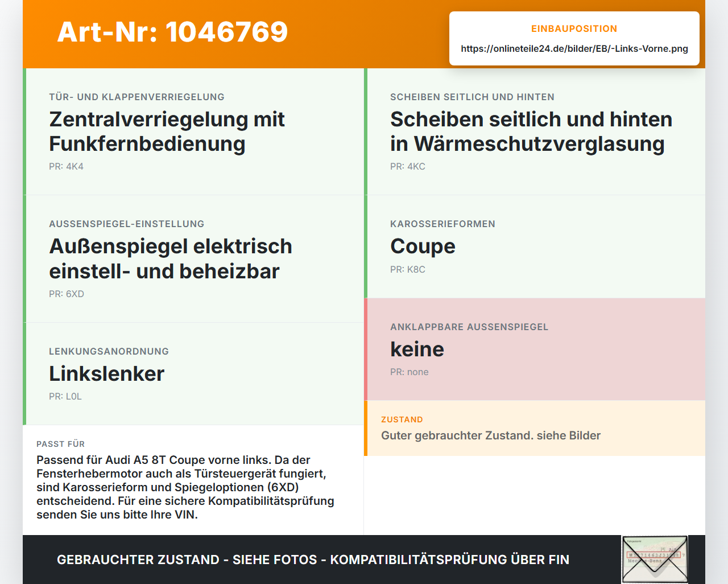Click the ANKLAPPBARE AUSSENSPIEGEL label
Screen dimensions: 728x584
[469, 327]
